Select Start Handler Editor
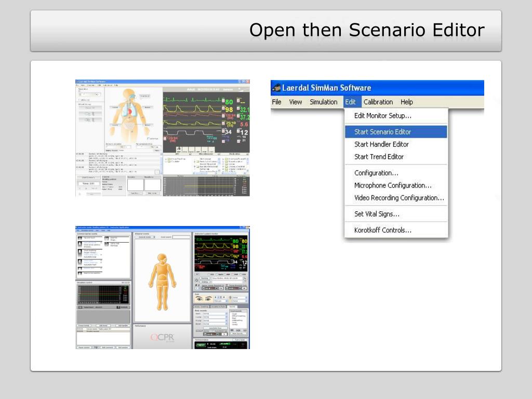The width and height of the screenshot is (532, 399). [396, 144]
